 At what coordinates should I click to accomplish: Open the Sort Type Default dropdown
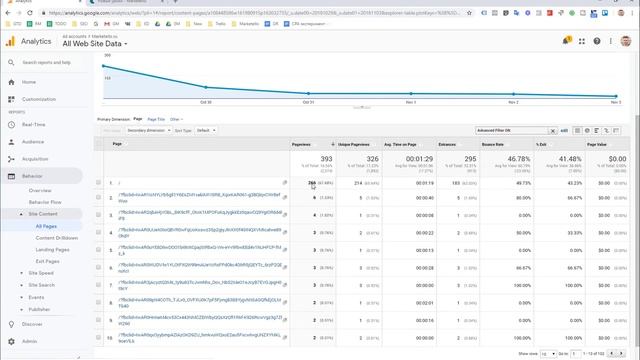(206, 131)
